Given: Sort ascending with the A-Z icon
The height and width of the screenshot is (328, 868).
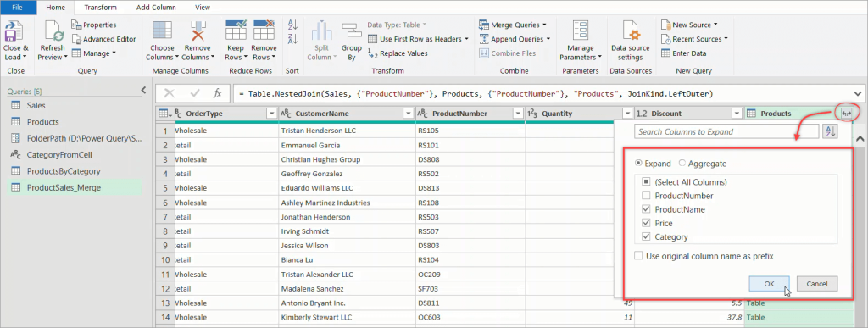Looking at the screenshot, I should [292, 25].
